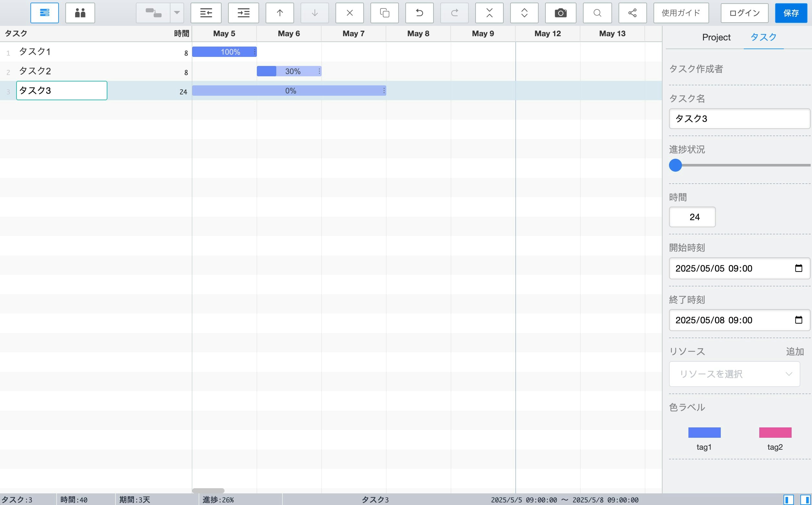
Task: Delete task using the X icon
Action: [349, 13]
